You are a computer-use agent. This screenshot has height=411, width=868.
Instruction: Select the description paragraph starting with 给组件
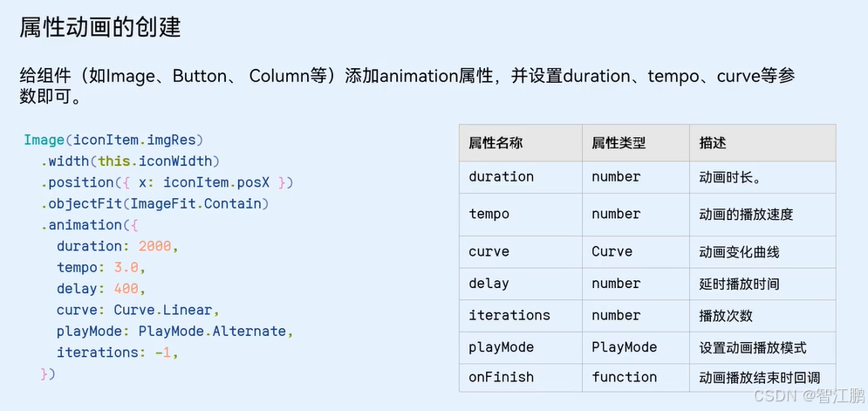click(407, 86)
